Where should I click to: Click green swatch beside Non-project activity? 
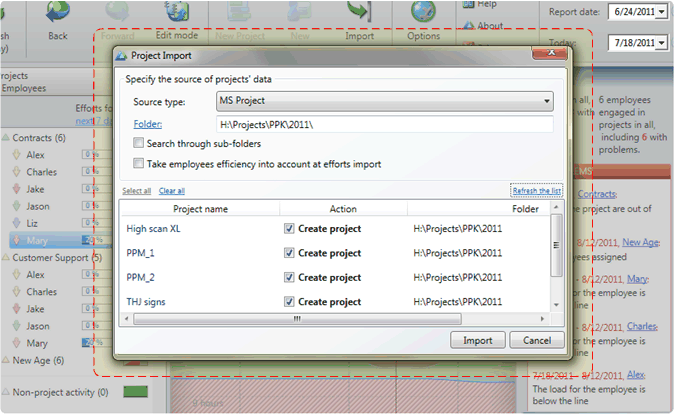click(136, 392)
